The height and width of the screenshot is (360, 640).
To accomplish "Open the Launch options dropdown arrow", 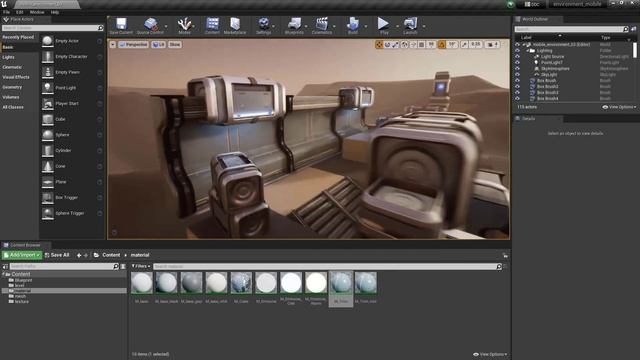I will (424, 26).
